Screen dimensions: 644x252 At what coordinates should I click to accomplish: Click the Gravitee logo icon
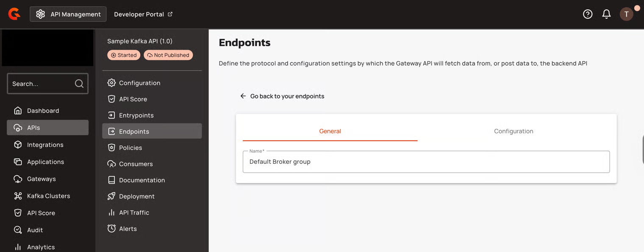point(14,14)
